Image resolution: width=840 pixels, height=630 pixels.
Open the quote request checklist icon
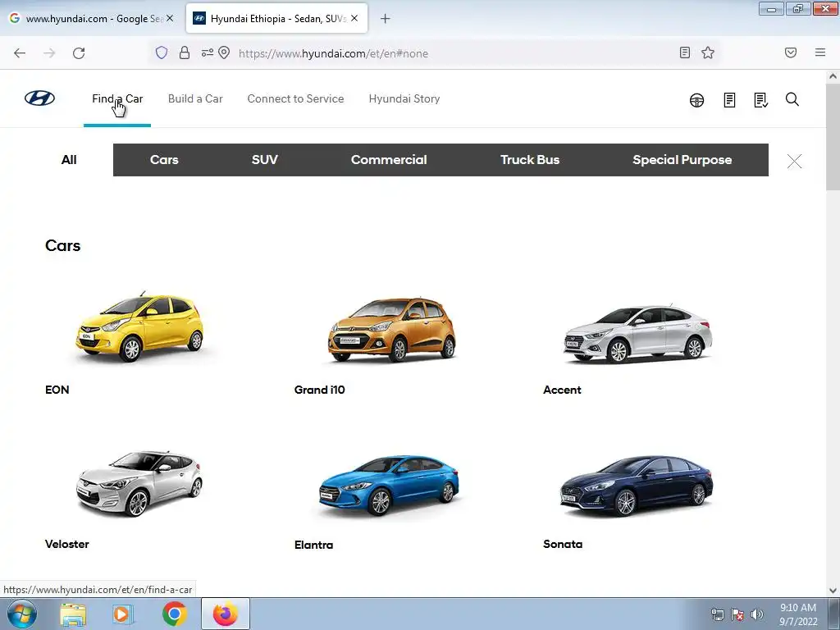(760, 100)
